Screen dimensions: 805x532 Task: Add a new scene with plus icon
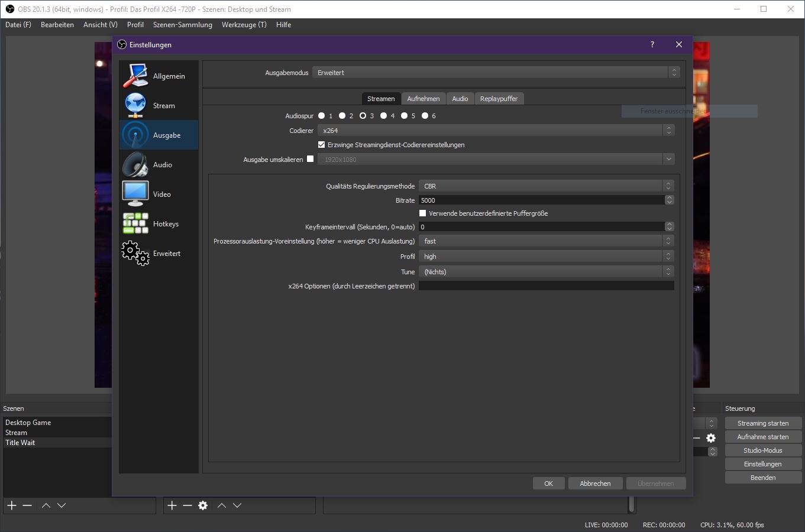click(x=11, y=505)
